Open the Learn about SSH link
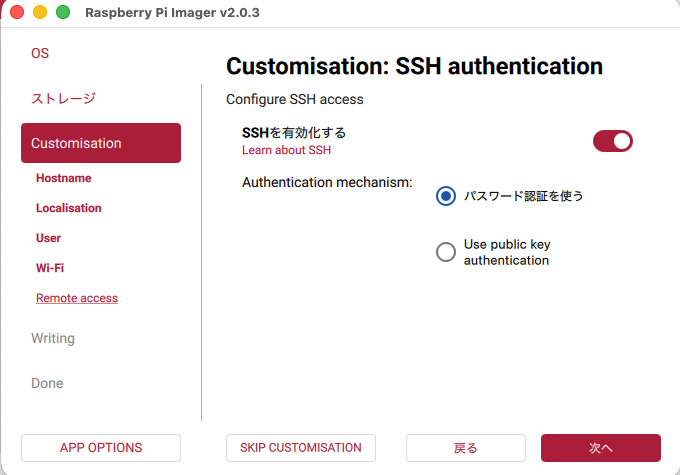The image size is (680, 475). pos(286,150)
